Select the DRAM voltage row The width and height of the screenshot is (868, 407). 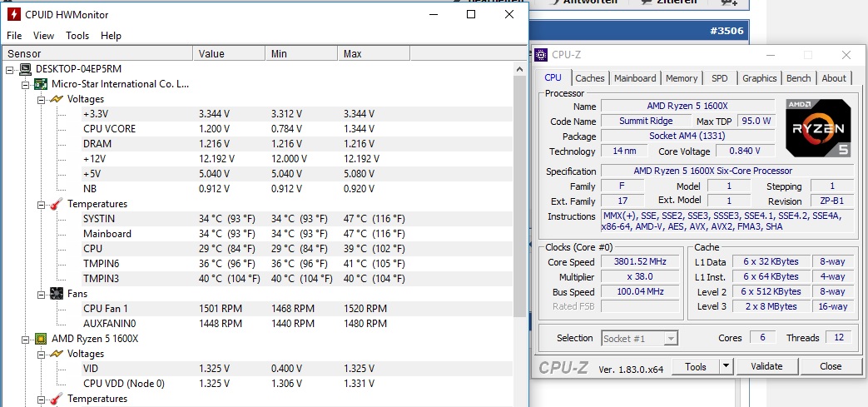coord(297,144)
